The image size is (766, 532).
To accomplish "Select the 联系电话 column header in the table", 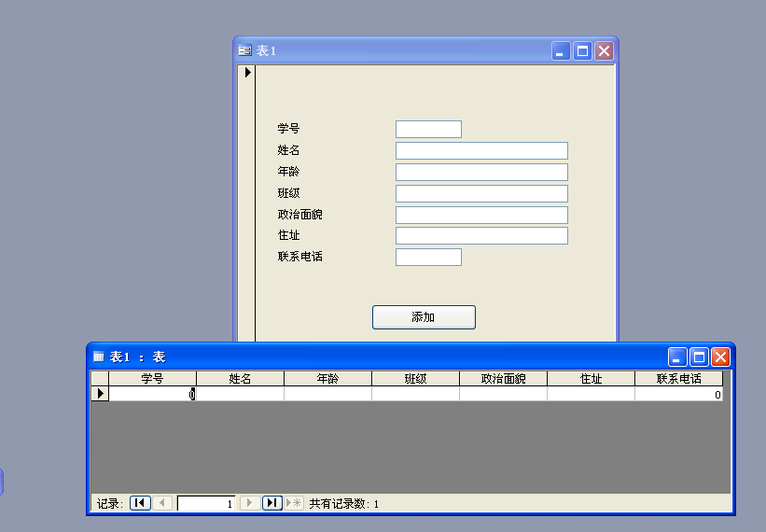I will pyautogui.click(x=678, y=378).
